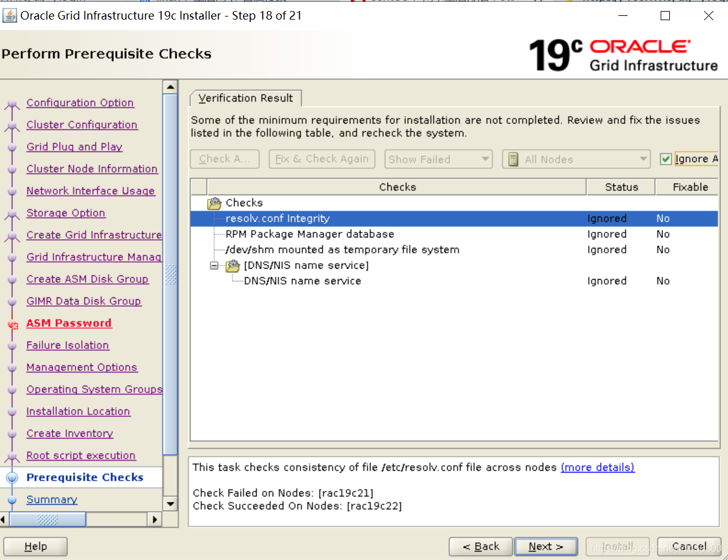Select the resolv.conf Integrity check row
Image resolution: width=728 pixels, height=560 pixels.
454,218
